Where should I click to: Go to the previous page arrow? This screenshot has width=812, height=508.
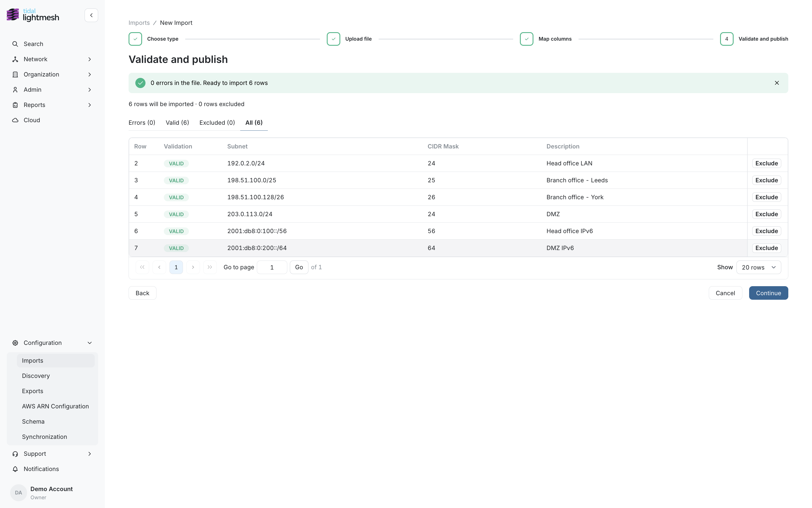click(159, 267)
